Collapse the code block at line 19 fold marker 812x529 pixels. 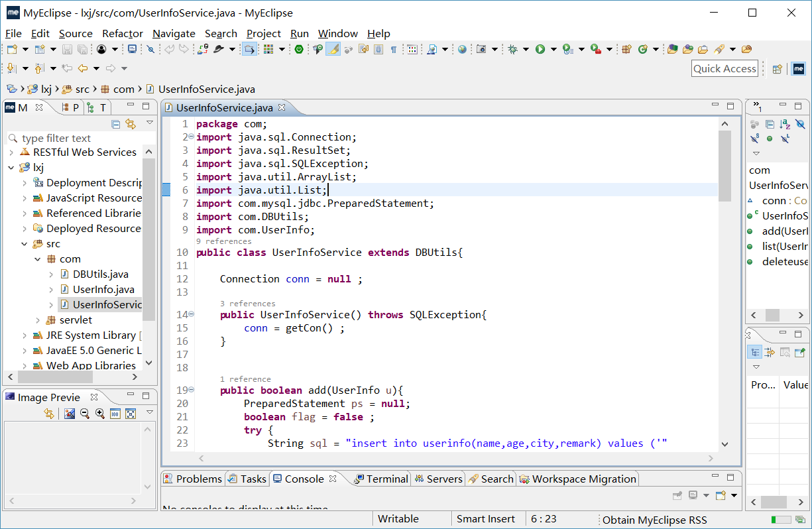coord(192,389)
